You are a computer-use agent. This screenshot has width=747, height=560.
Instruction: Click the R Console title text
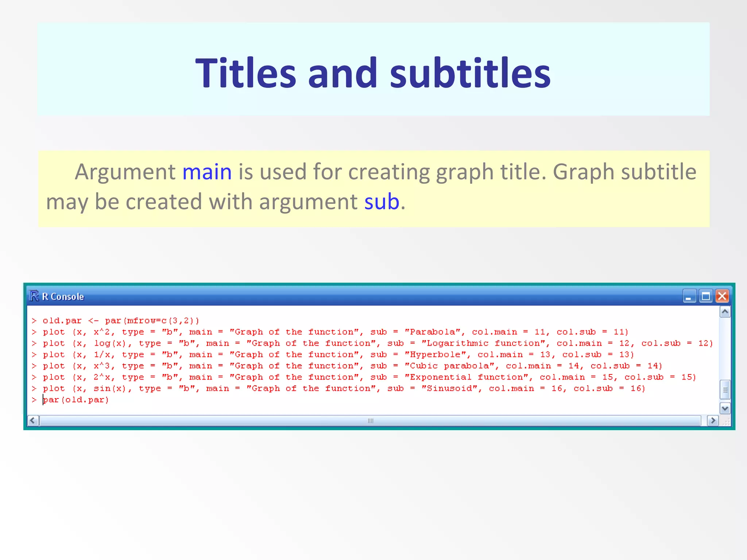(63, 296)
